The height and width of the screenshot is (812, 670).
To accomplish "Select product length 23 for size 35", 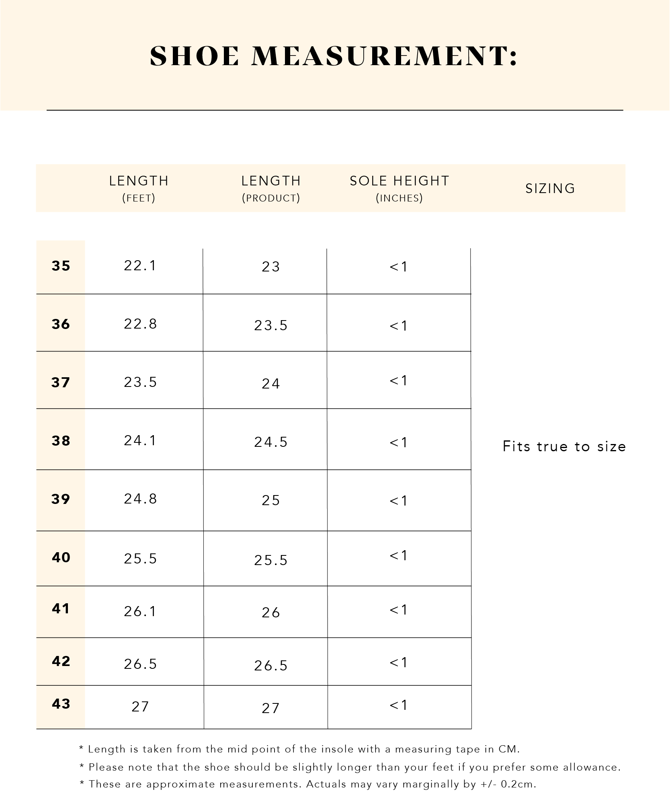I will click(x=270, y=267).
